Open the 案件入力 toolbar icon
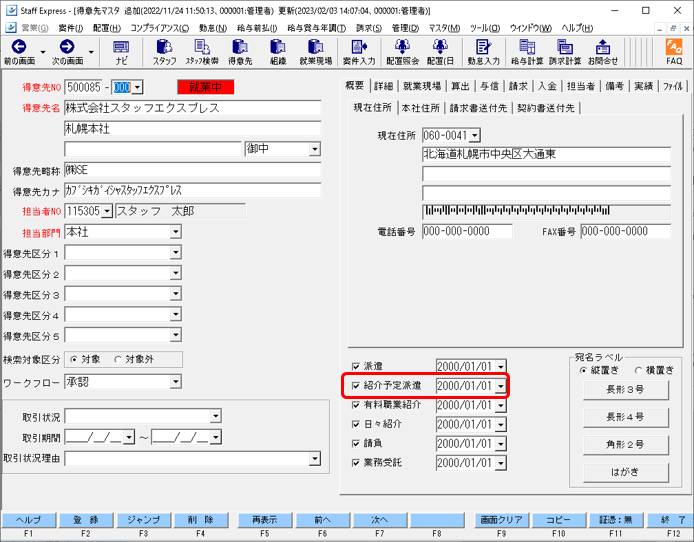The image size is (694, 542). pos(359,52)
